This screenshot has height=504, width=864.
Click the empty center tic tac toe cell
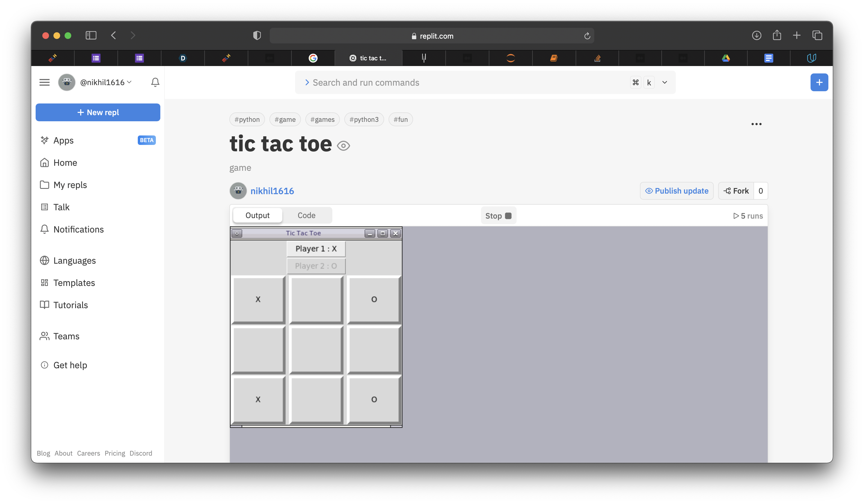point(316,349)
